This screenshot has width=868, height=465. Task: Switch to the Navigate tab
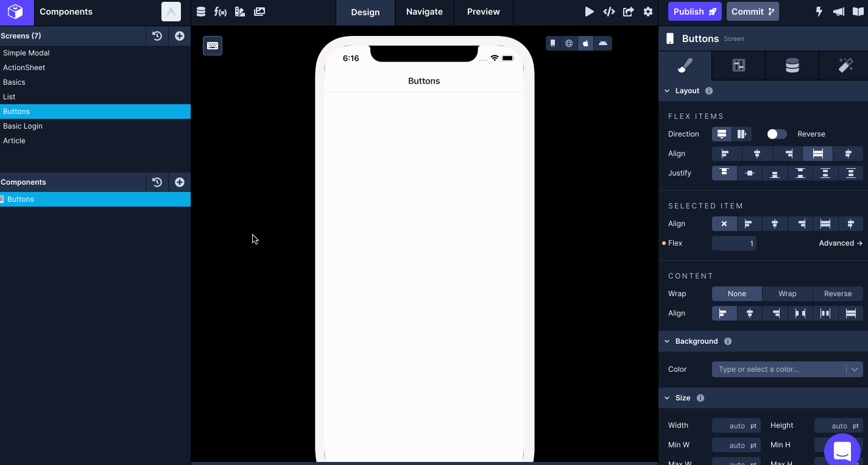(x=425, y=12)
